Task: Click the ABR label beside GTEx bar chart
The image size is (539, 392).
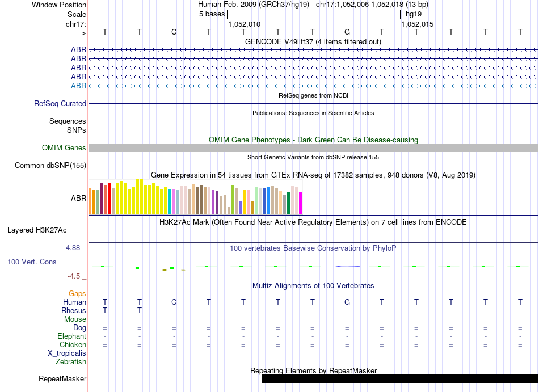Action: tap(78, 198)
